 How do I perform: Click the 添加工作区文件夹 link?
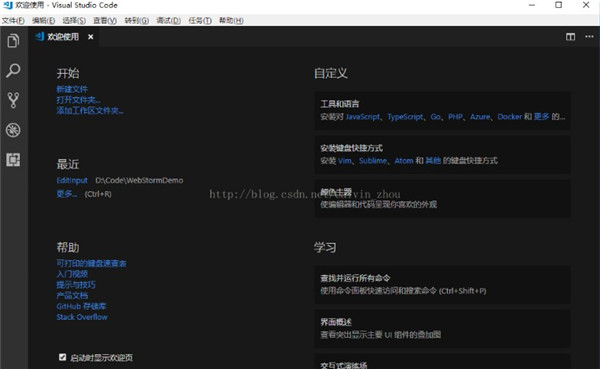coord(90,111)
